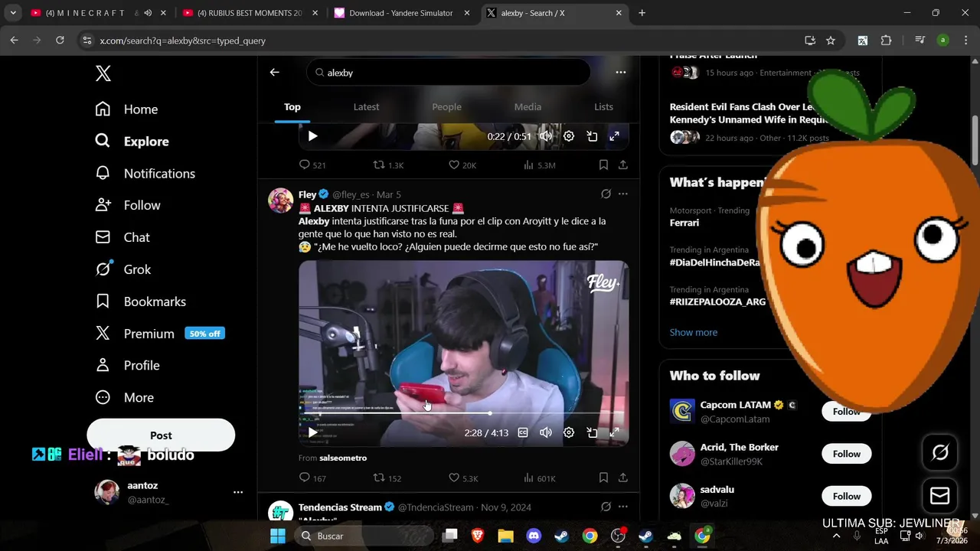Open Tendencias Stream post options dots

623,507
